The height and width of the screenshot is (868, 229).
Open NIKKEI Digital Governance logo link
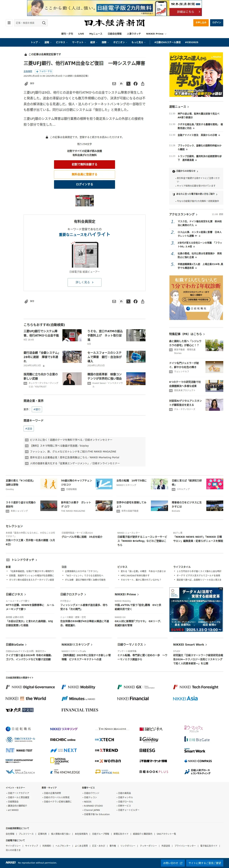[x=30, y=687]
